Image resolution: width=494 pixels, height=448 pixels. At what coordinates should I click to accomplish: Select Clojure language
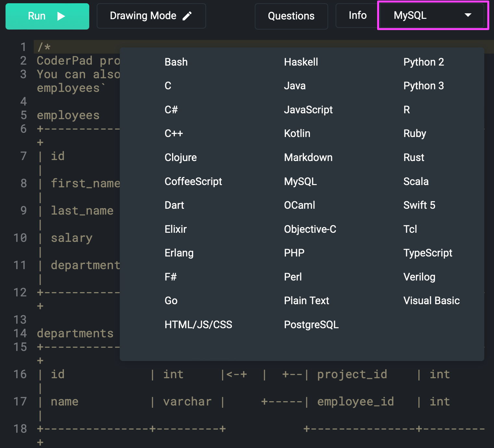tap(181, 157)
